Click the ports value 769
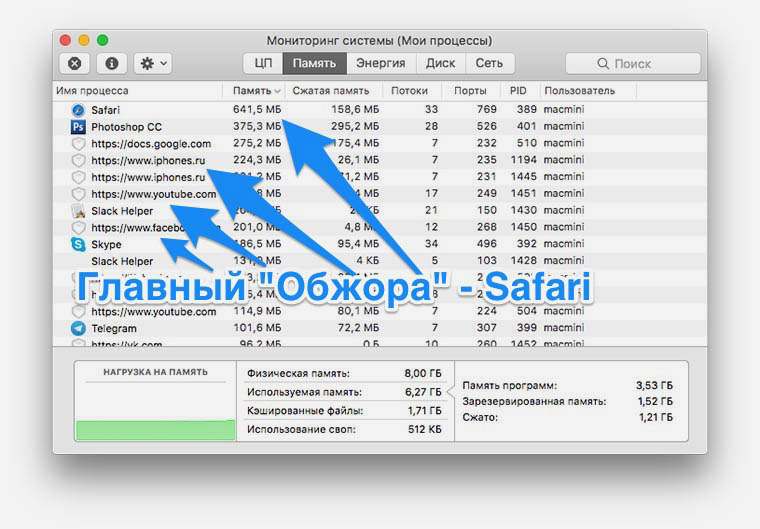 [x=487, y=109]
